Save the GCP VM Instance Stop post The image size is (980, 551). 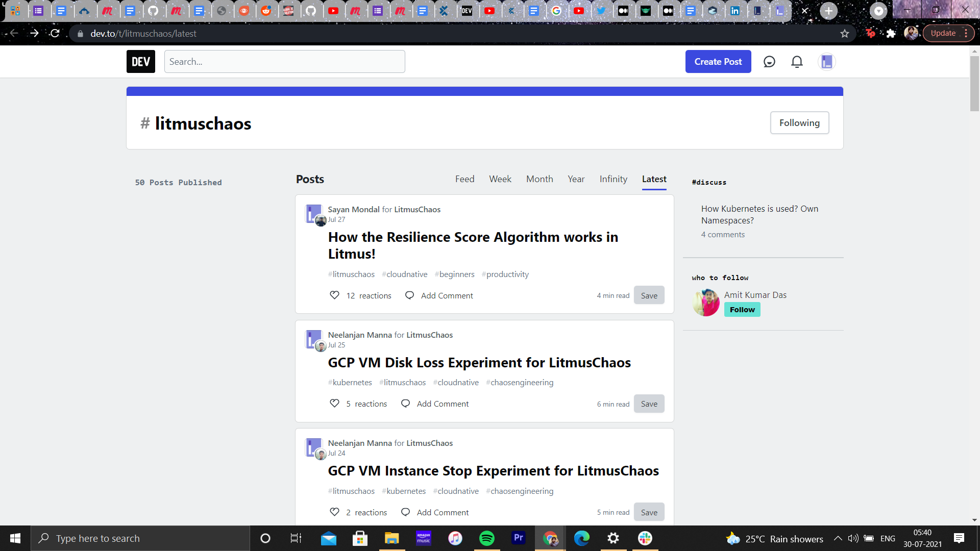[649, 512]
